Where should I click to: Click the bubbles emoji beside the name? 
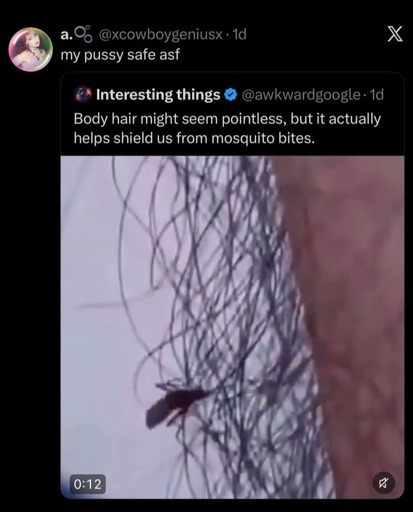coord(83,34)
